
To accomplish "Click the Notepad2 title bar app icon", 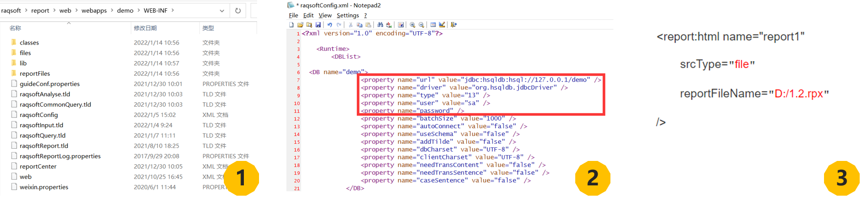I will [x=291, y=5].
